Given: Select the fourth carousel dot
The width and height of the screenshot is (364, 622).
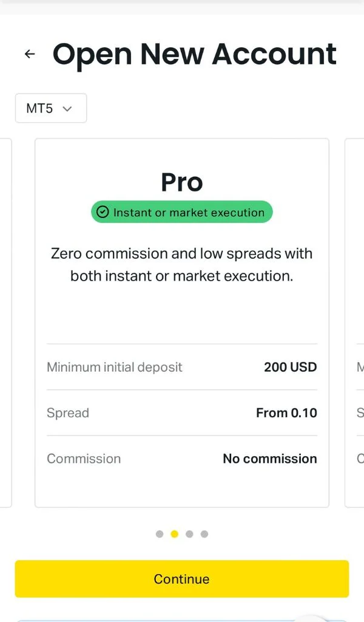Looking at the screenshot, I should click(x=204, y=534).
